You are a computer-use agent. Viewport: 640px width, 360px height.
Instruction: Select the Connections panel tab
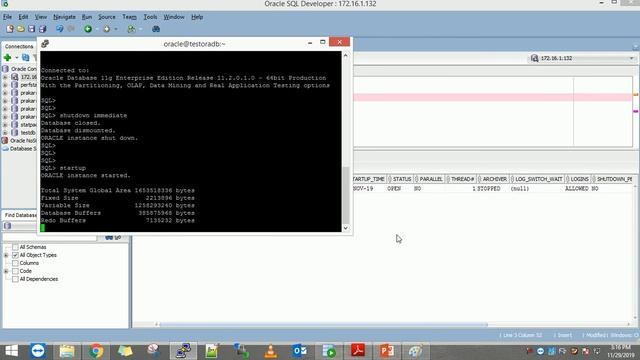click(x=19, y=47)
